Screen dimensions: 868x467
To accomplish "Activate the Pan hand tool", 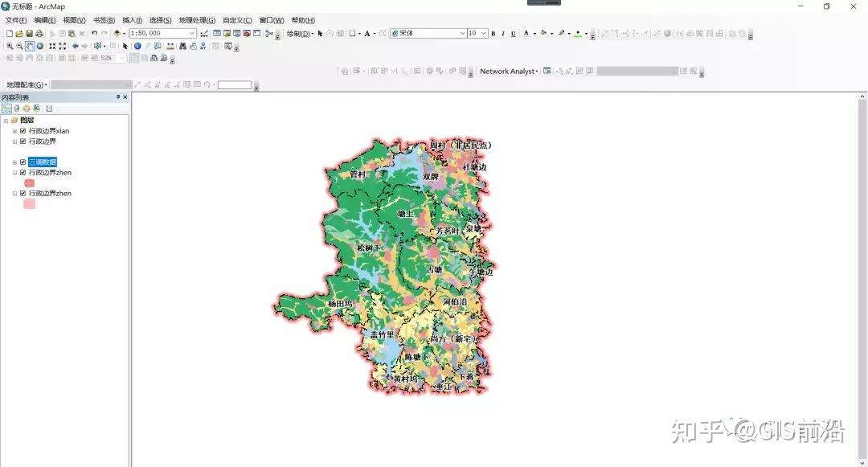I will [x=30, y=46].
